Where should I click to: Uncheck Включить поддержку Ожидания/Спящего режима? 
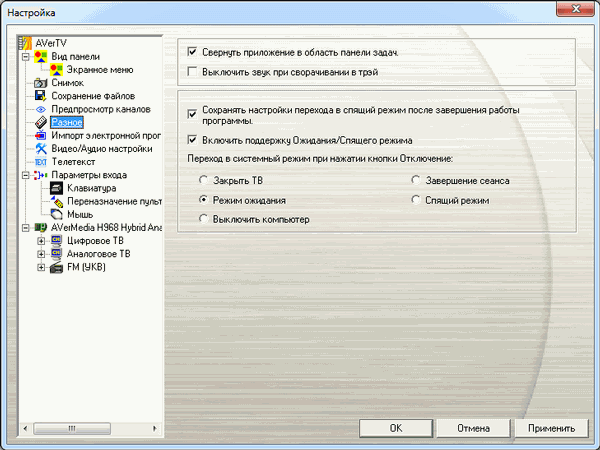pos(193,140)
